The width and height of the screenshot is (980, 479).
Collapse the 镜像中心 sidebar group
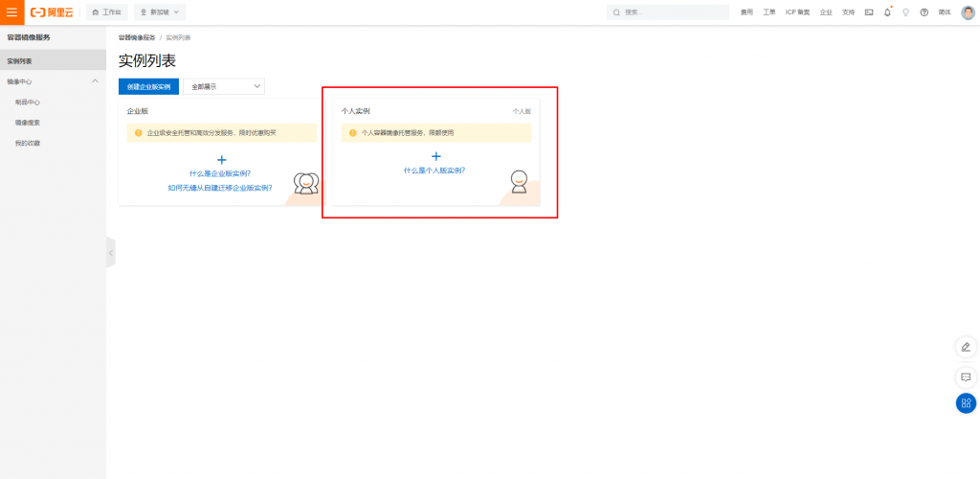tap(95, 81)
